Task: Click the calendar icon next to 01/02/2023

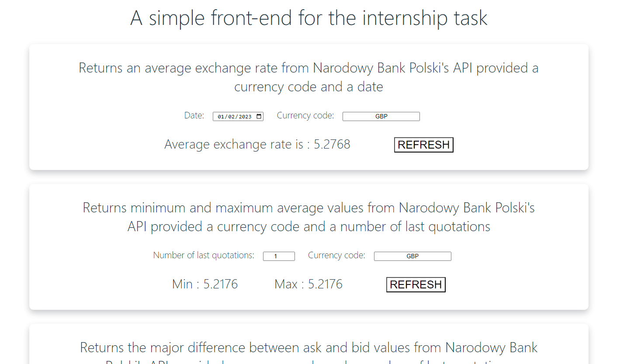Action: pos(260,116)
